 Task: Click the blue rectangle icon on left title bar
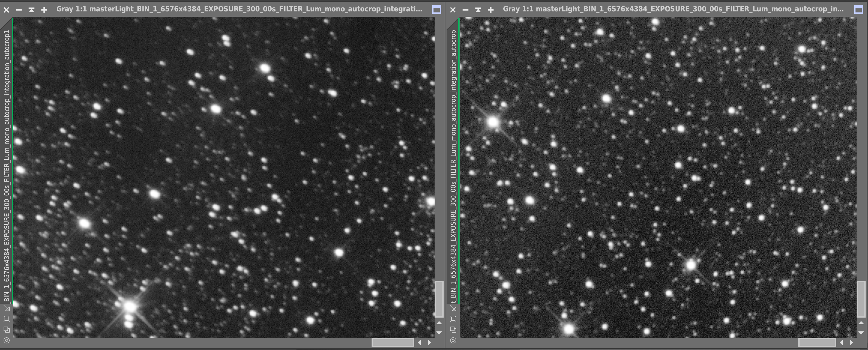pyautogui.click(x=436, y=10)
